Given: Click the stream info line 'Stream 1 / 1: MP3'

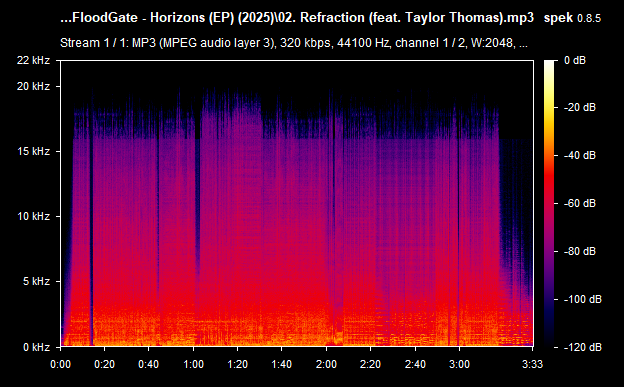Looking at the screenshot, I should click(x=294, y=43).
